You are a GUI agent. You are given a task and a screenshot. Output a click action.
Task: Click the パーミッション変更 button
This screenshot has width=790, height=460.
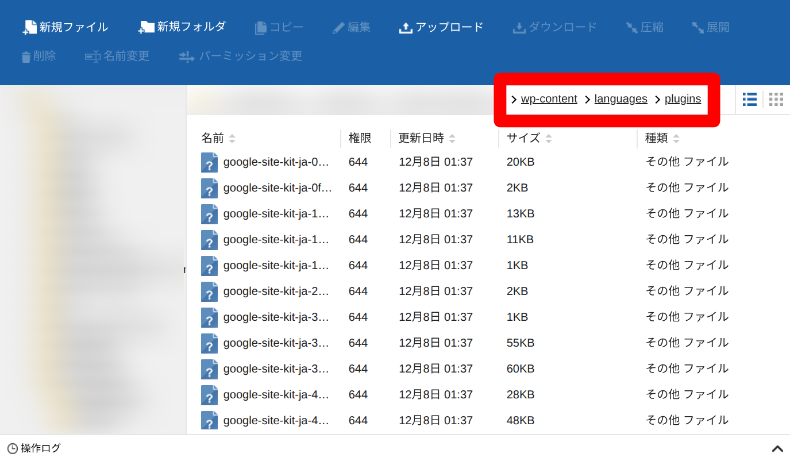tap(240, 56)
